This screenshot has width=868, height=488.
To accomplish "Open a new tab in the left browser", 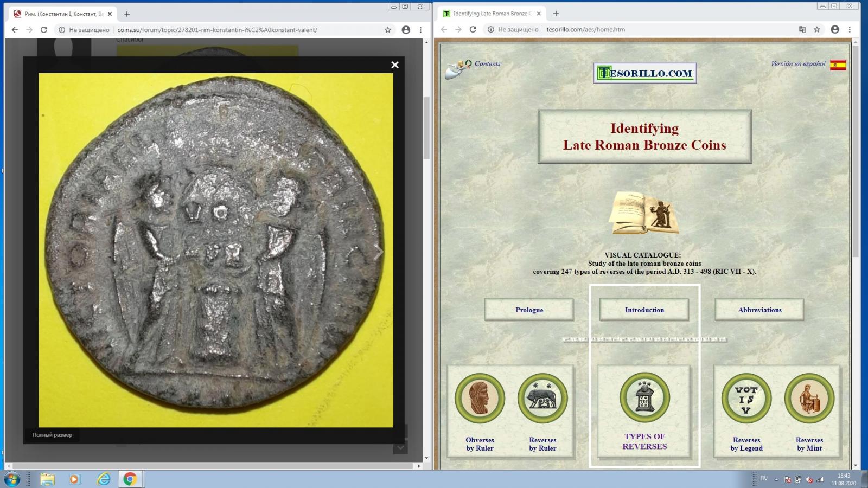I will tap(127, 14).
